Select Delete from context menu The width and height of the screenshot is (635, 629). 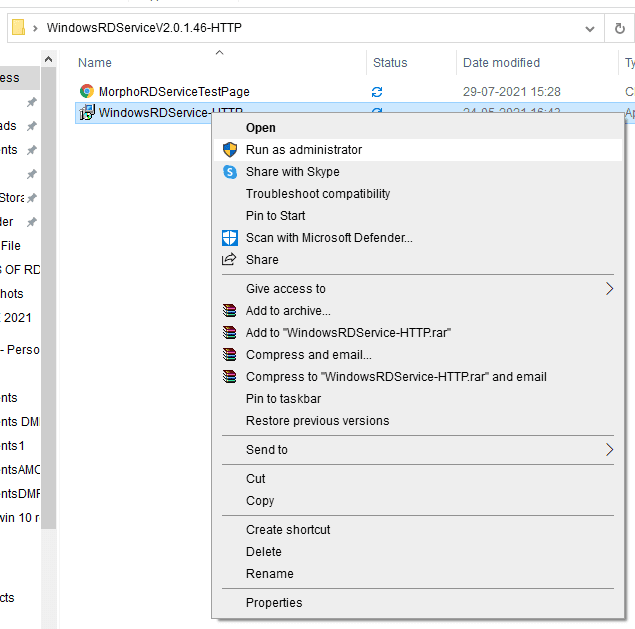pos(418,552)
